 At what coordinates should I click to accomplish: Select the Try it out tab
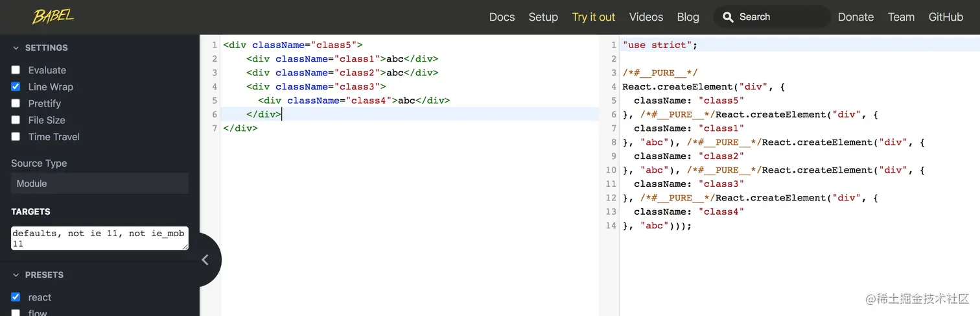(594, 18)
